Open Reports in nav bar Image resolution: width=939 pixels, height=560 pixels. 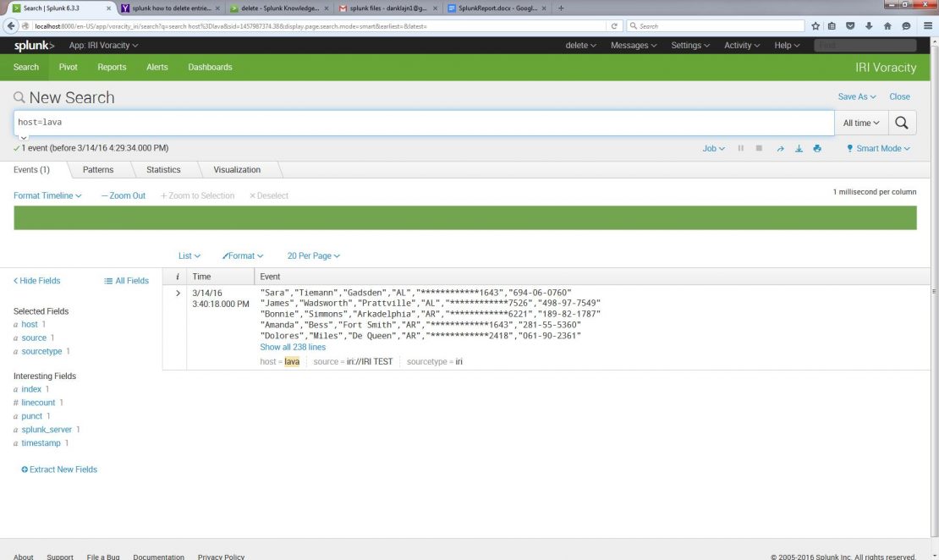112,67
